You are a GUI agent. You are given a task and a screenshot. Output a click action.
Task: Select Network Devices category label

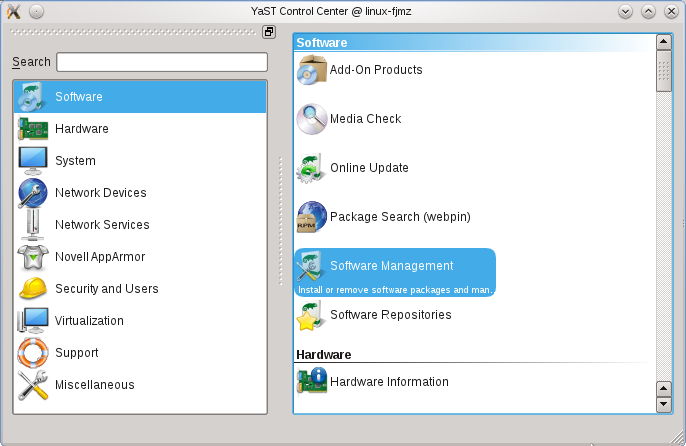coord(101,193)
